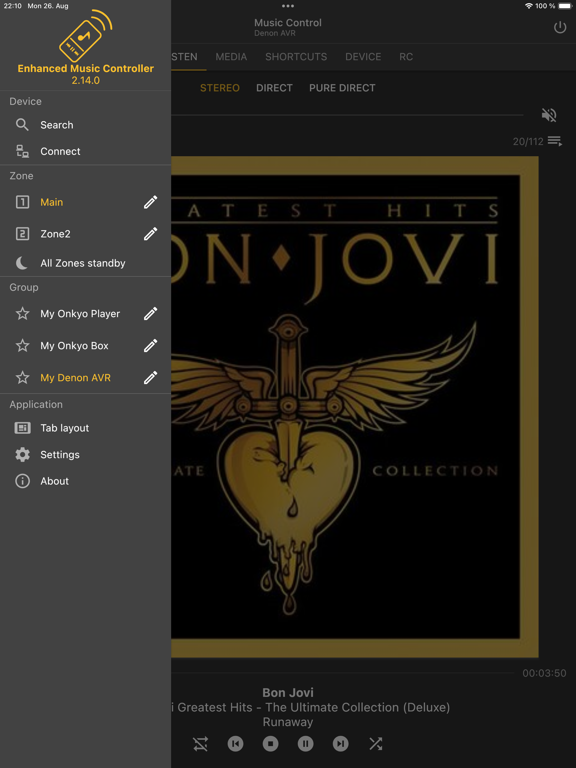Screen dimensions: 576x768
Task: Toggle star for My Denon AVR
Action: pos(23,378)
